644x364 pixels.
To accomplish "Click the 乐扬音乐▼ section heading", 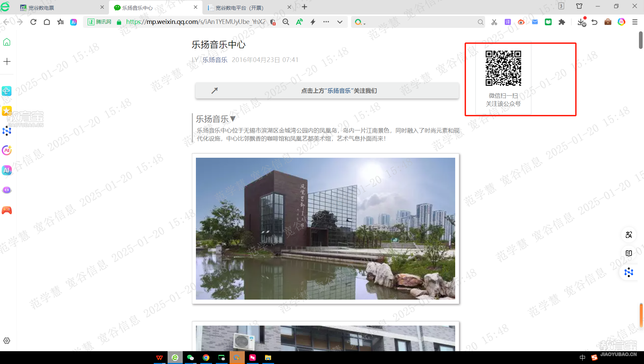I will click(x=216, y=119).
